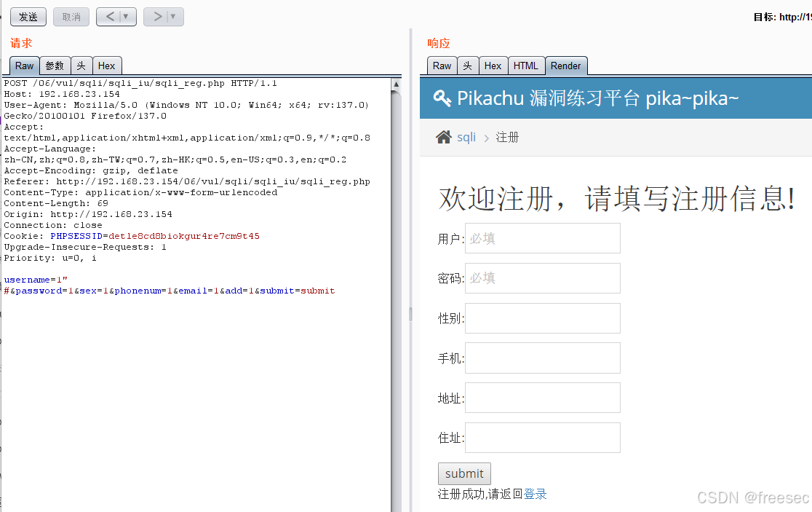
Task: Open the request Hex tab
Action: coord(107,66)
